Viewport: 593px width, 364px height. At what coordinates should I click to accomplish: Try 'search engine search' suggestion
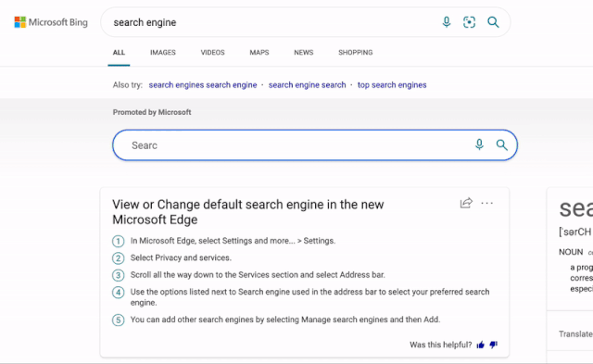click(307, 85)
